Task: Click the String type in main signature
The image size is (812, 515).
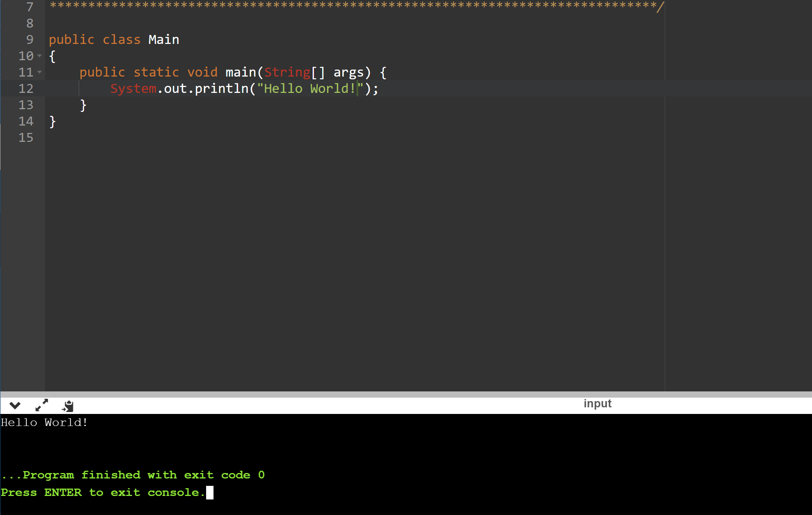Action: (x=288, y=72)
